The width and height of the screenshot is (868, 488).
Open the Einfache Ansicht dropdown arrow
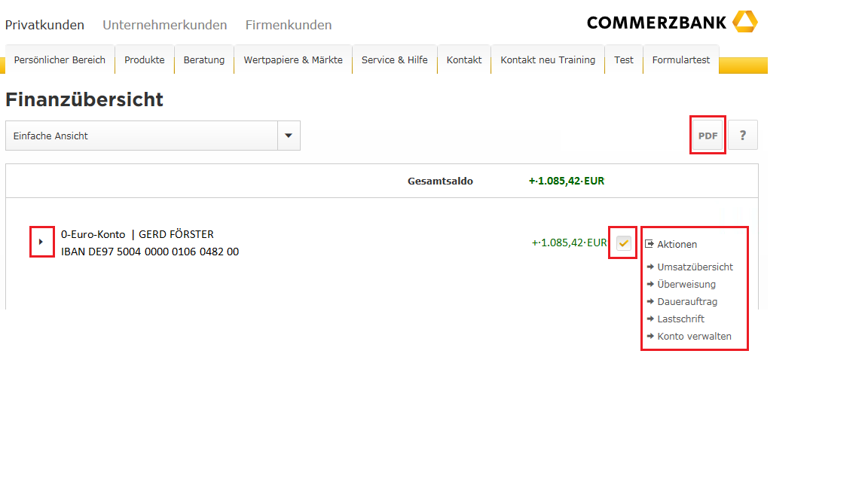pos(289,136)
